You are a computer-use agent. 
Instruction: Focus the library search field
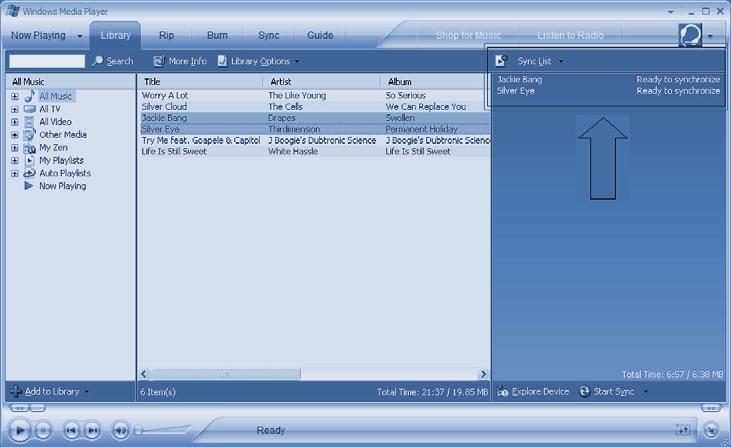pos(47,61)
